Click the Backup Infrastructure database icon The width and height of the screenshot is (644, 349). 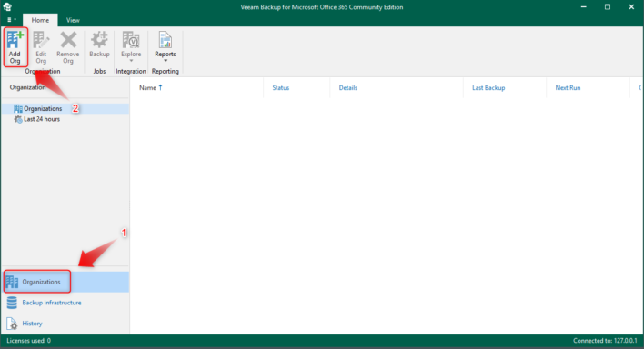[x=12, y=303]
